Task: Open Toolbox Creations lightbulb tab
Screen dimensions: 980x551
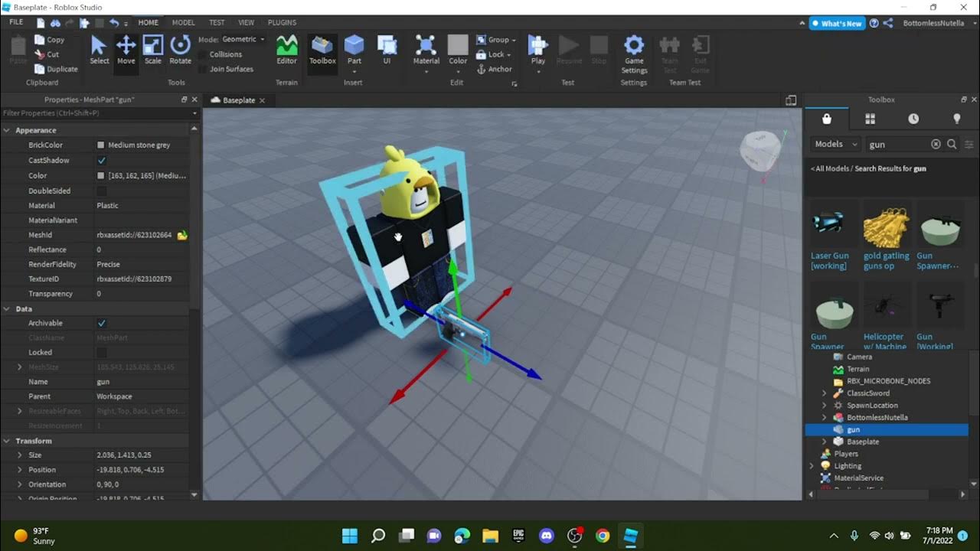Action: [956, 119]
